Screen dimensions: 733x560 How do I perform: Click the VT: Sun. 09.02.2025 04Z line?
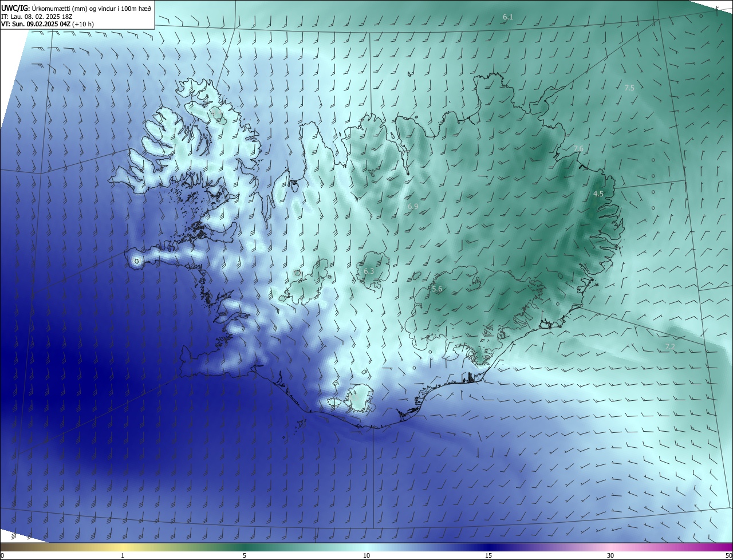[x=48, y=24]
